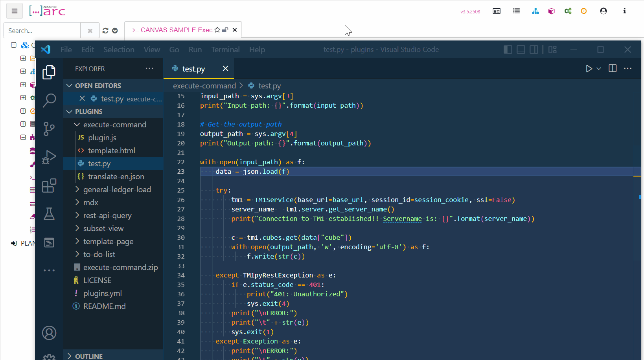This screenshot has width=644, height=360.
Task: Click inside the Search input field
Action: tap(41, 30)
